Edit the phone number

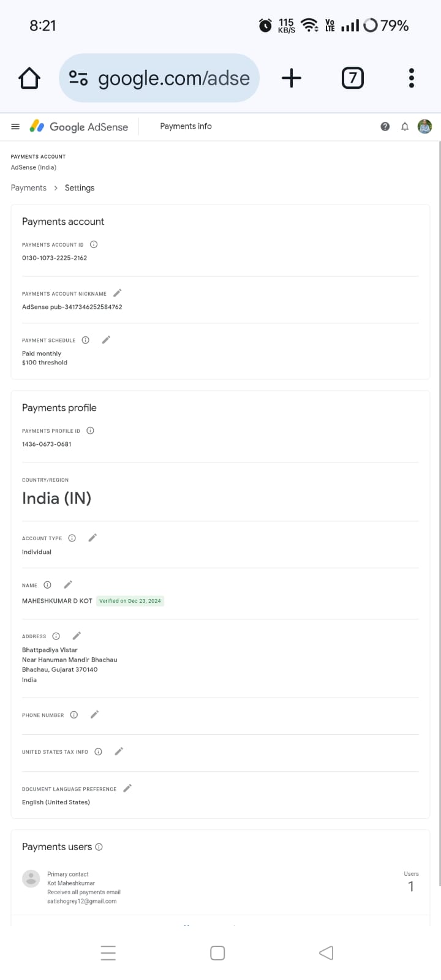tap(94, 715)
